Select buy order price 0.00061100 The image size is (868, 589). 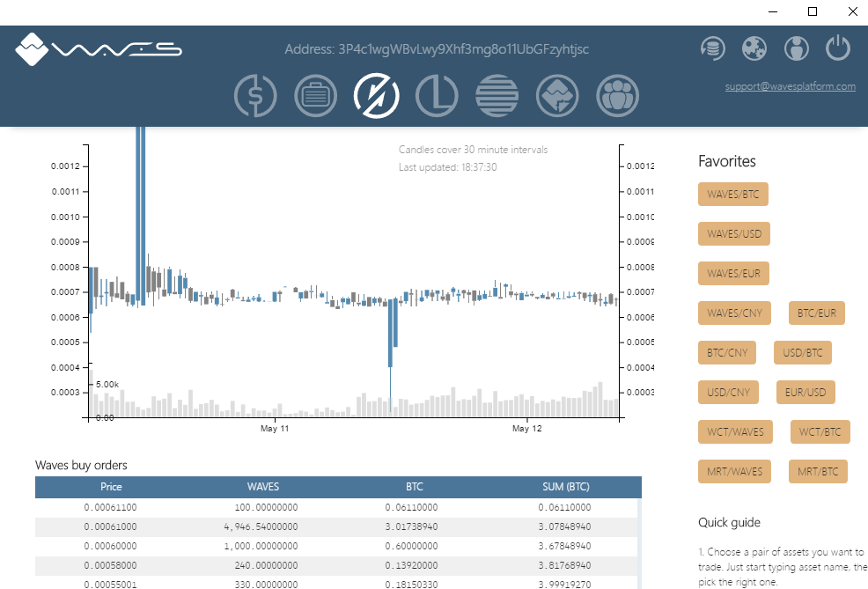point(111,508)
